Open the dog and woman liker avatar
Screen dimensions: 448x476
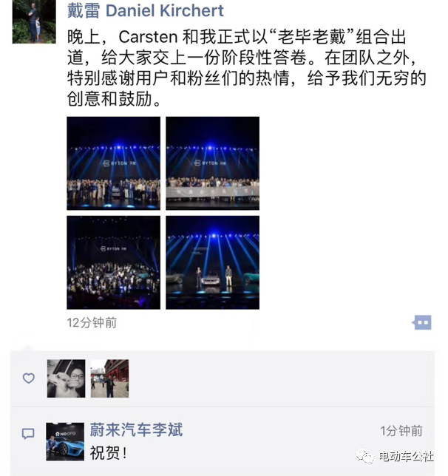(67, 378)
